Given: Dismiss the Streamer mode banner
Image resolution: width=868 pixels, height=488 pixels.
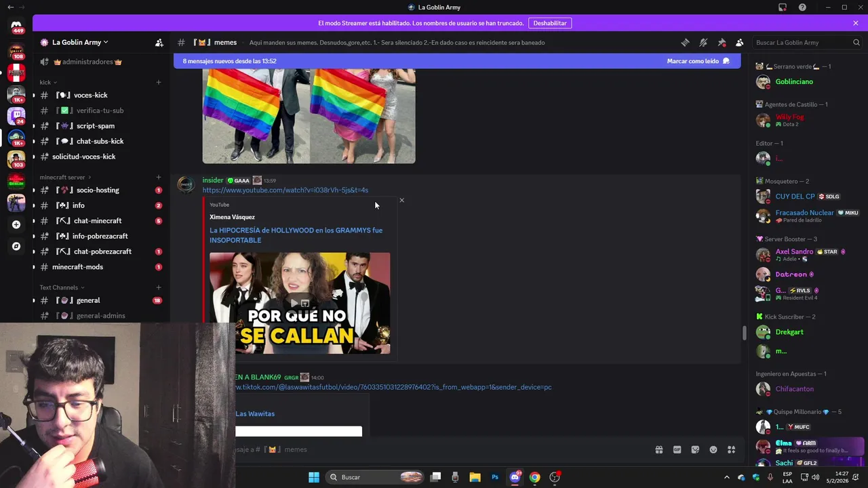Looking at the screenshot, I should (x=856, y=23).
